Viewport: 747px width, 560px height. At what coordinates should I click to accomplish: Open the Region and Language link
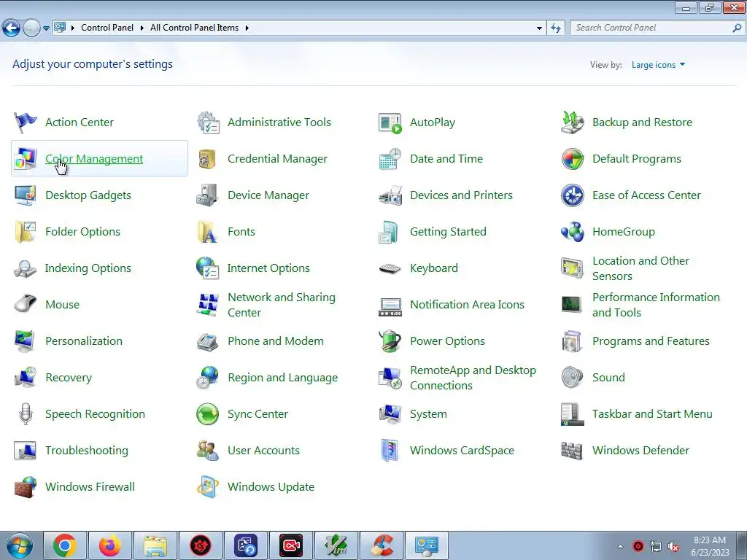click(x=282, y=378)
